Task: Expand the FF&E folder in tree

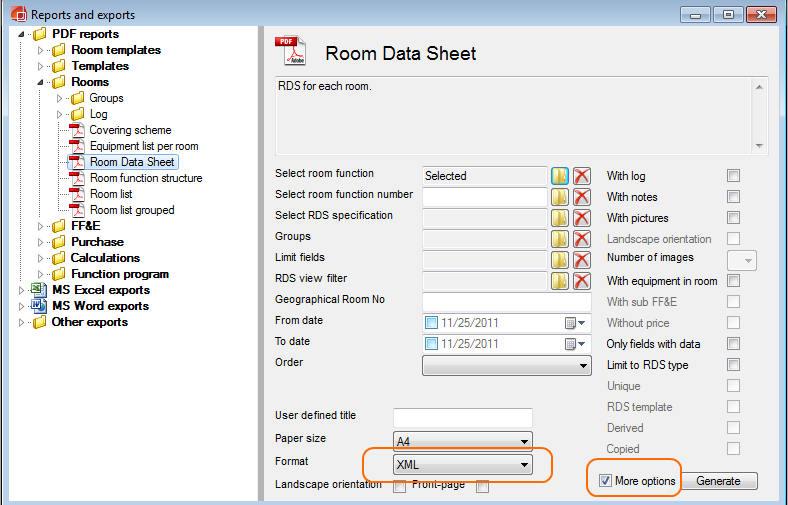Action: pos(41,226)
